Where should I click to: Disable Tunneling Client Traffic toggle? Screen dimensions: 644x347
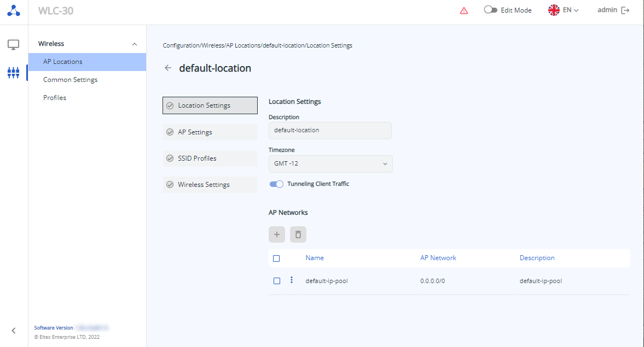276,184
